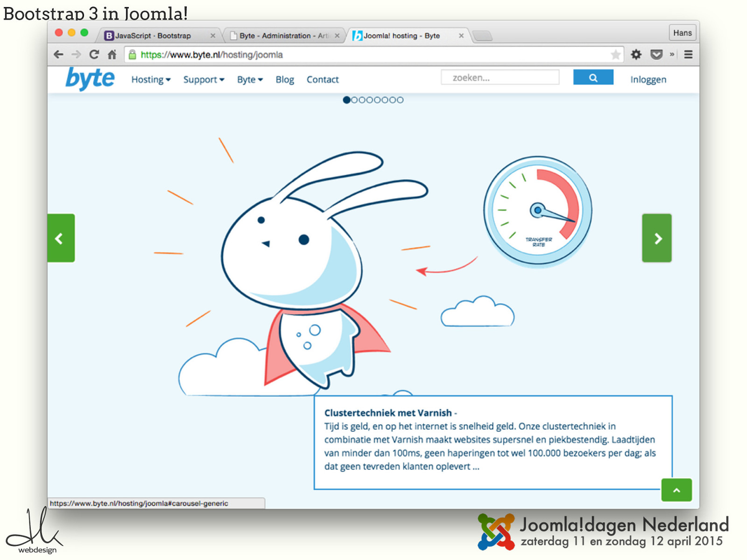Open a new browser tab
This screenshot has width=747, height=560.
point(482,36)
